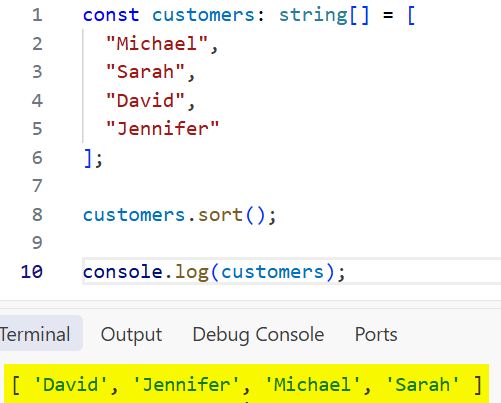Image resolution: width=501 pixels, height=403 pixels.
Task: Click the closing "];" on line 6
Action: (x=93, y=158)
